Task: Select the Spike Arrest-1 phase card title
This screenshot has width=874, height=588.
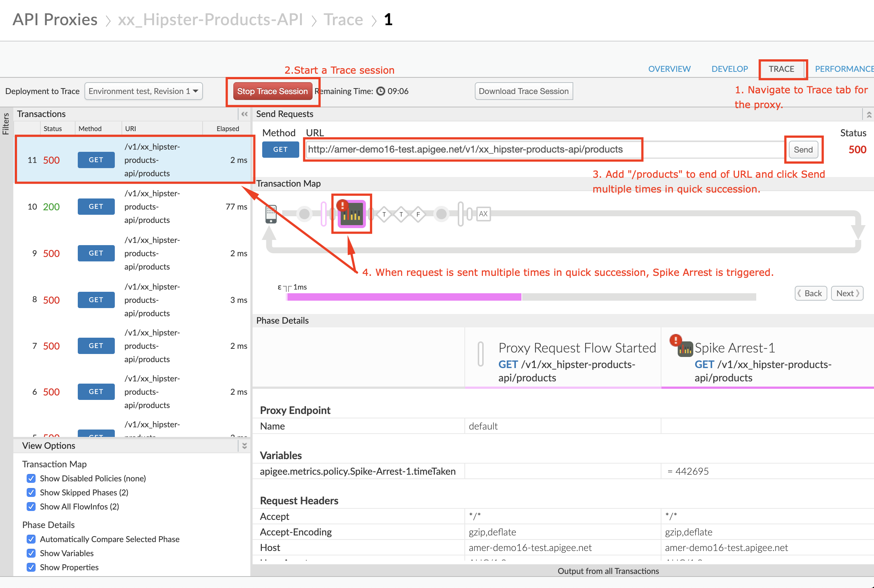Action: (734, 348)
